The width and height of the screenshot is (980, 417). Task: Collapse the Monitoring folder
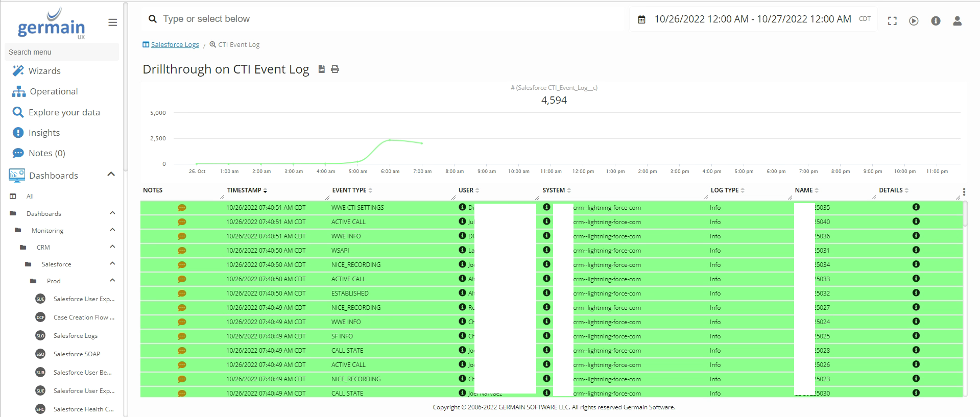point(112,230)
